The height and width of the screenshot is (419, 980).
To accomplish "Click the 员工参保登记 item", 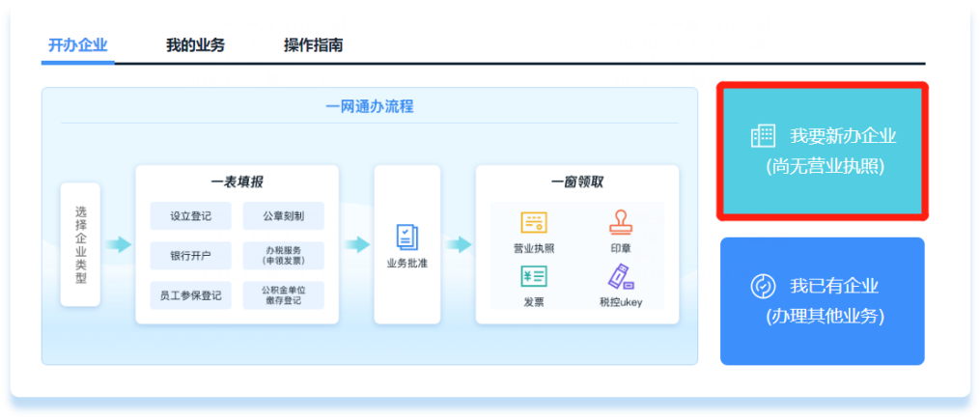I will (190, 295).
